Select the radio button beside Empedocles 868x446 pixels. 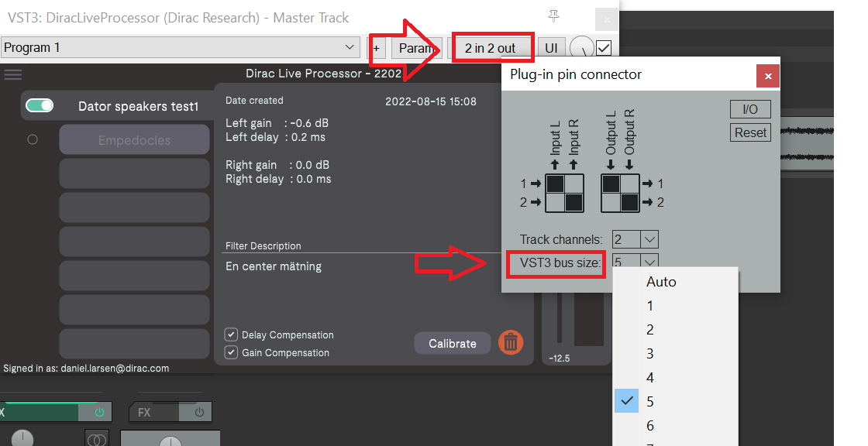click(x=33, y=139)
